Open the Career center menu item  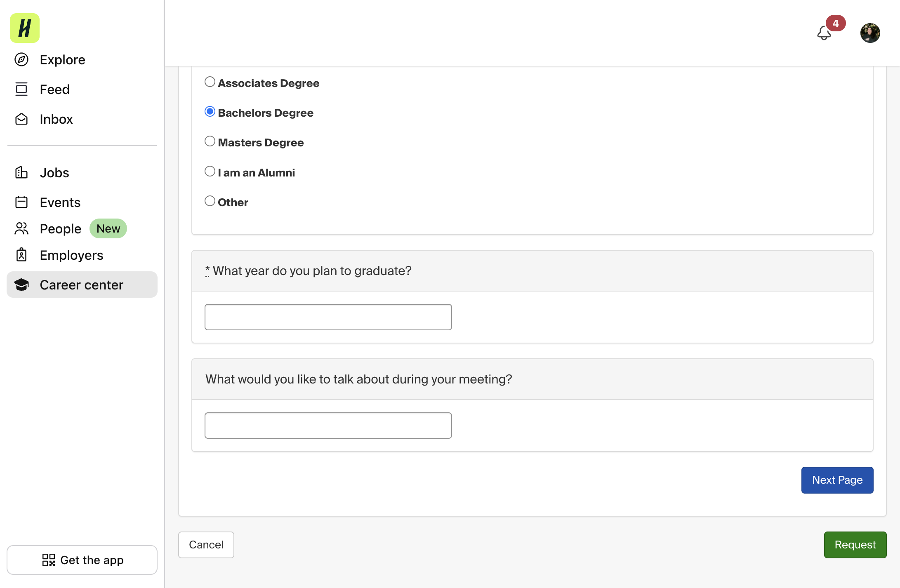point(82,285)
